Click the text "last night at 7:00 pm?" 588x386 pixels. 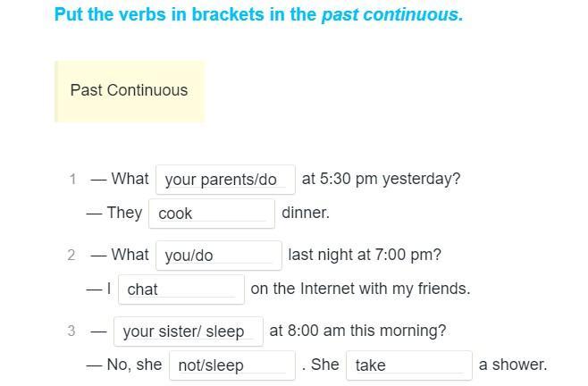[365, 255]
